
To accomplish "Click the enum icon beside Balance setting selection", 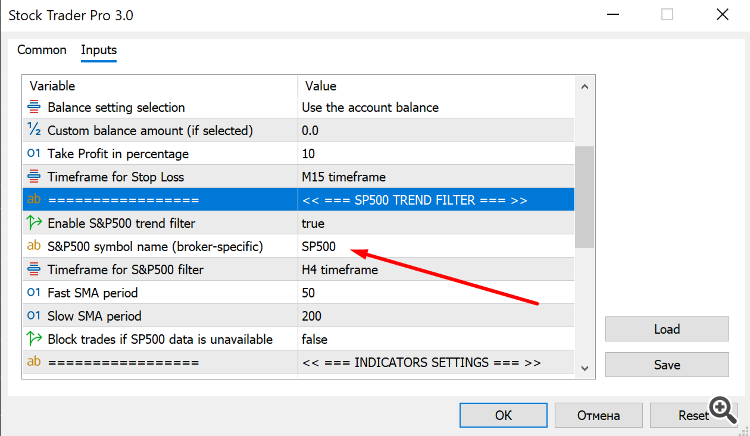I will point(34,107).
